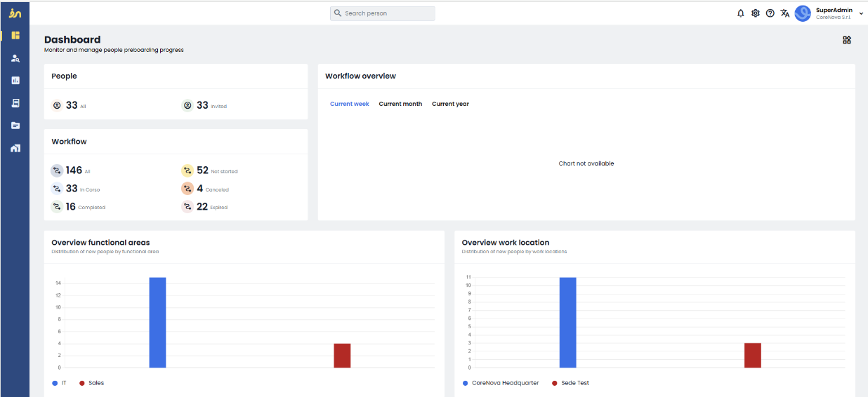Open the language translate icon
Viewport: 868px width, 397px height.
(x=785, y=13)
